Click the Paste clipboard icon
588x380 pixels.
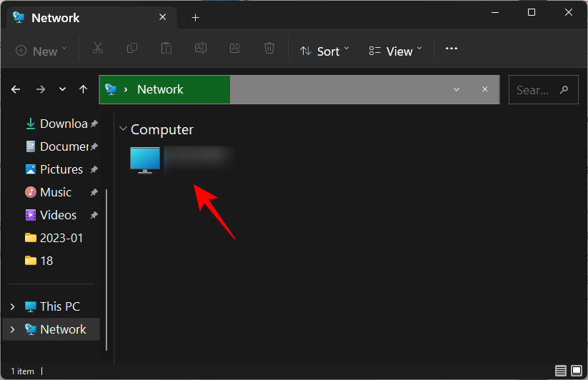(166, 49)
